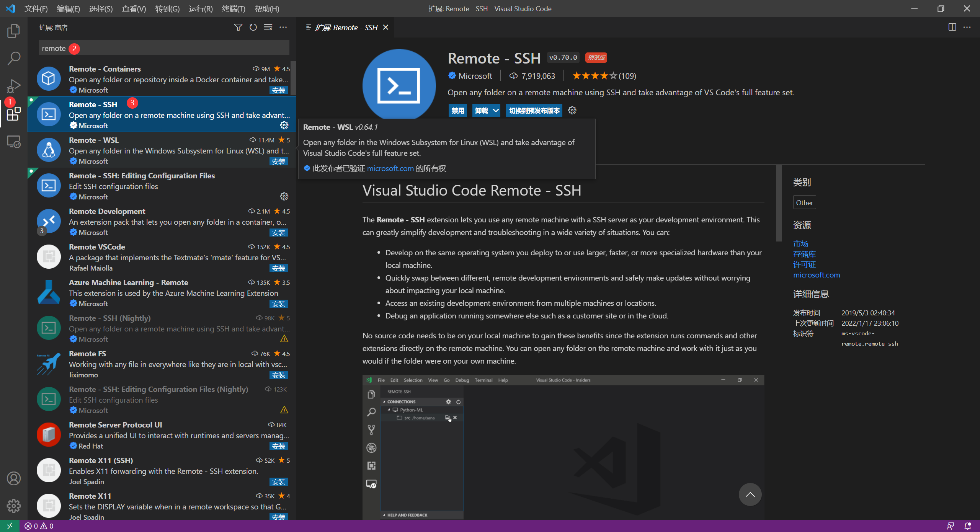
Task: Install Remote VSCode extension
Action: [278, 268]
